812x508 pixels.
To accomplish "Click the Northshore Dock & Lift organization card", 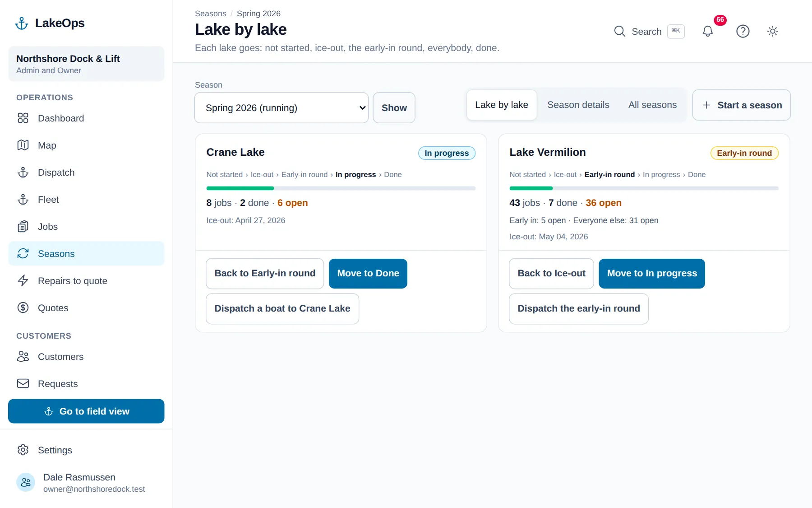I will coord(86,64).
